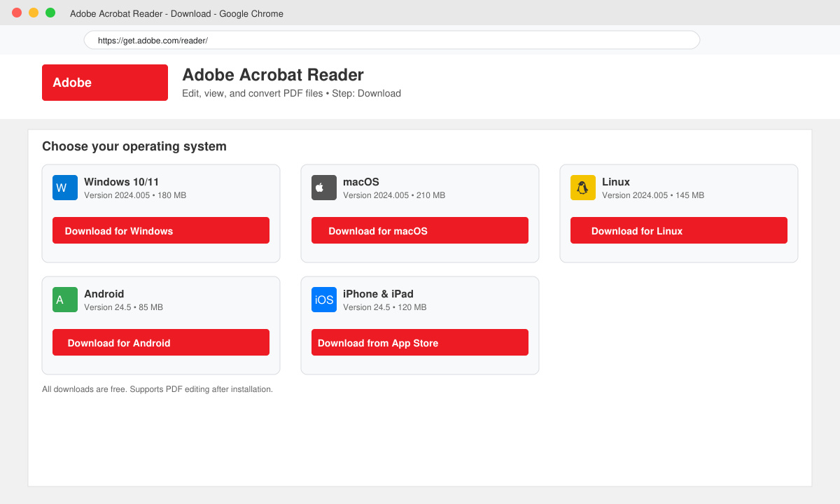The height and width of the screenshot is (504, 840).
Task: Open Download from App Store button
Action: (x=420, y=342)
